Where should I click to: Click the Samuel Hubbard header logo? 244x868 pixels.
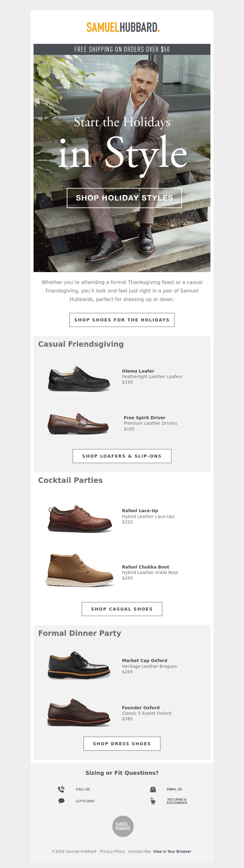pyautogui.click(x=123, y=27)
